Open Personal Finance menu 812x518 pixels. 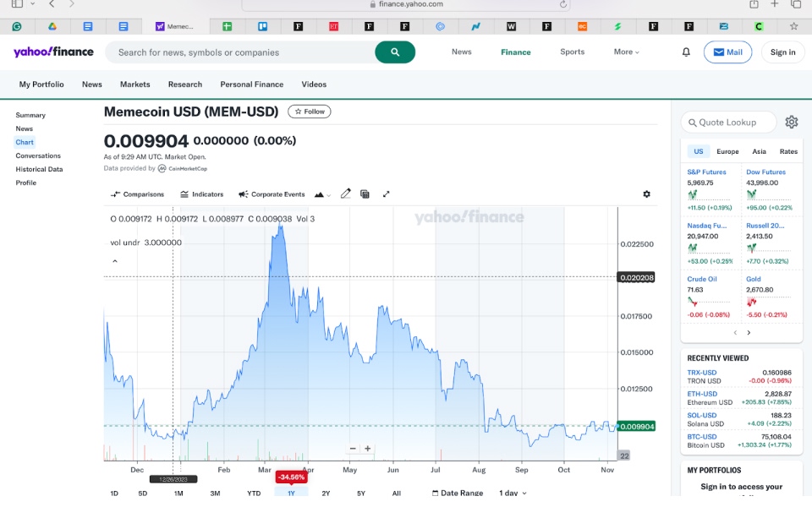tap(252, 85)
